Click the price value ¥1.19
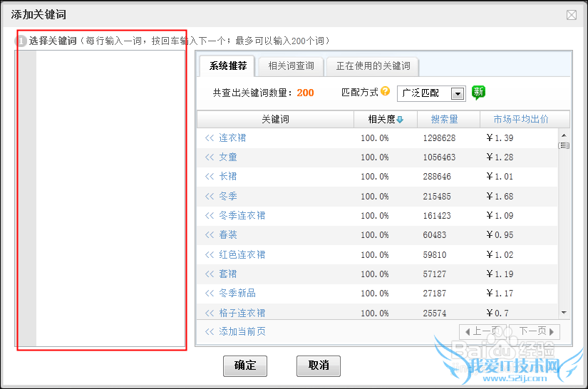 [500, 274]
